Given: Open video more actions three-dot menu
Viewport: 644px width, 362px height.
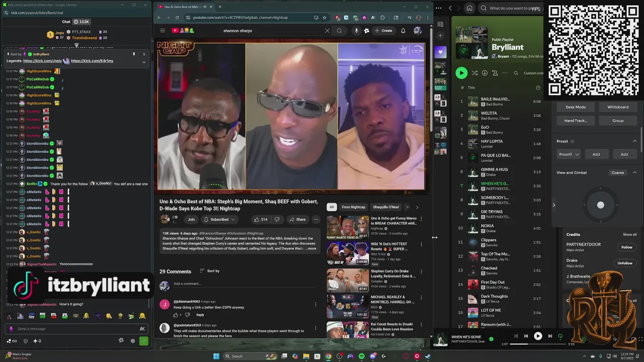Looking at the screenshot, I should point(316,219).
